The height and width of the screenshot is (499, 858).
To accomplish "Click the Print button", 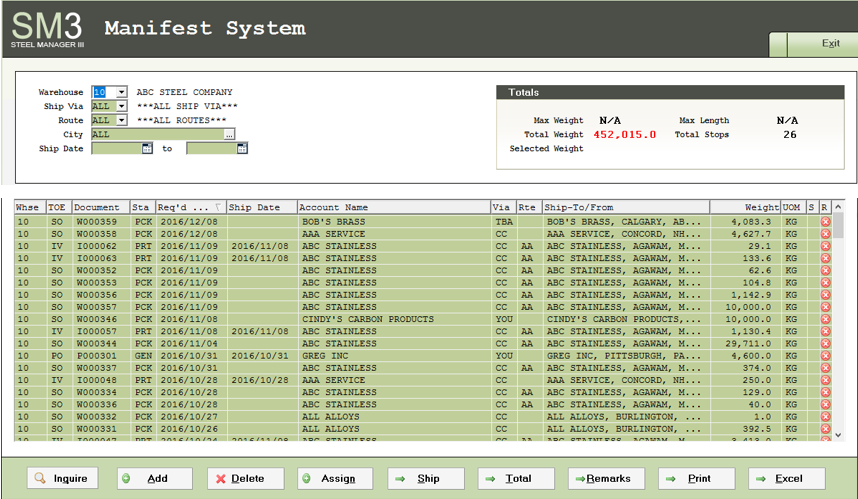I will [697, 478].
